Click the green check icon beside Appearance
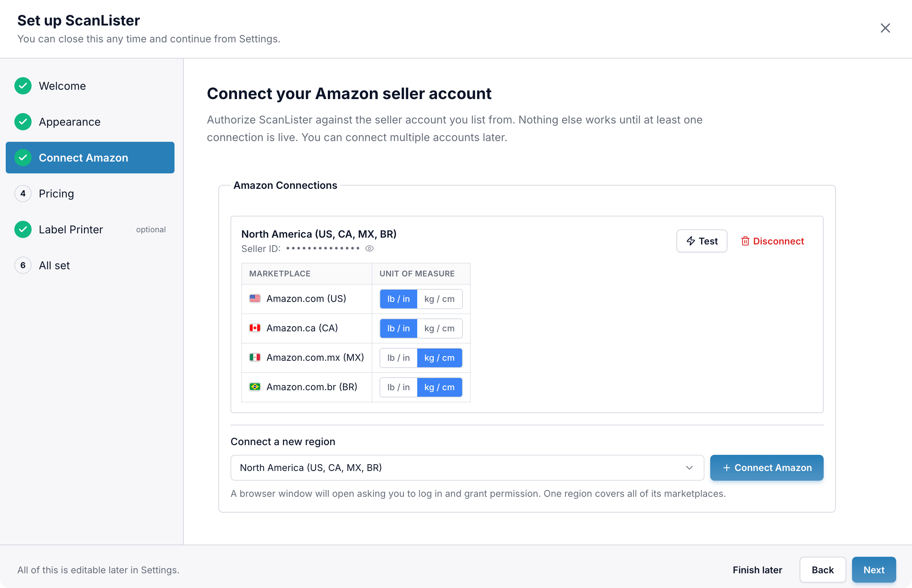The width and height of the screenshot is (912, 588). tap(23, 122)
